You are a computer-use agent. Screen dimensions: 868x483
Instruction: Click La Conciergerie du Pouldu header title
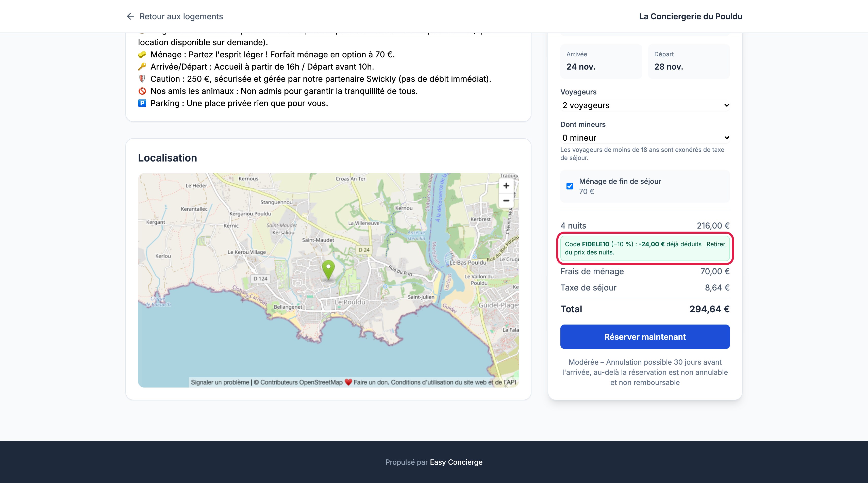(x=690, y=16)
